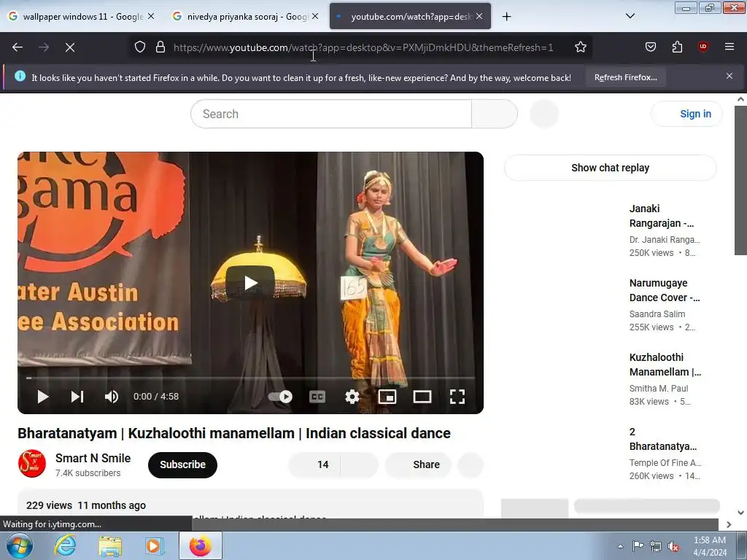Focus the YouTube Search box
The image size is (747, 560).
331,114
